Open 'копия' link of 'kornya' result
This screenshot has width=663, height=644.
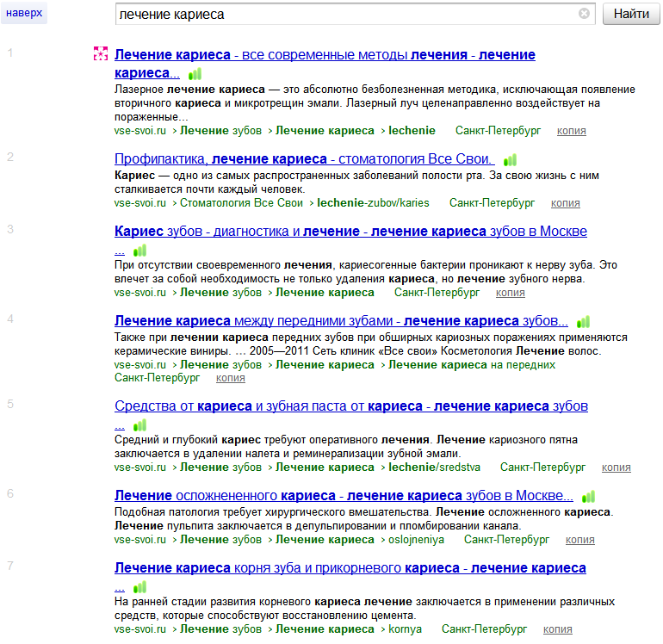[558, 629]
